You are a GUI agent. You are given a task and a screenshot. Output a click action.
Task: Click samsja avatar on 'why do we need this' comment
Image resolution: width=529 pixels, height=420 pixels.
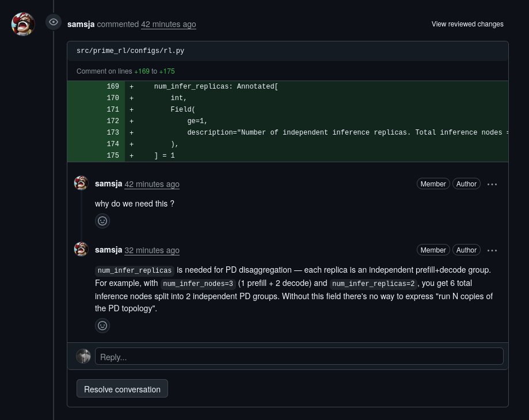coord(81,183)
